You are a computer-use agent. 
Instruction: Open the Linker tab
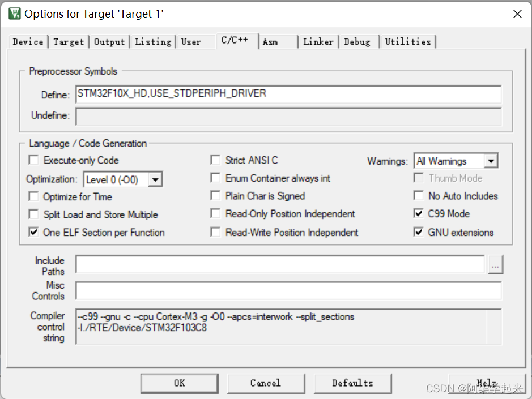pyautogui.click(x=318, y=42)
